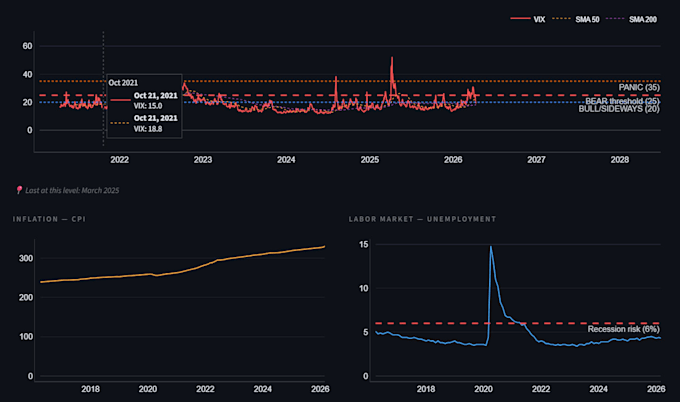Click the 2018 label on unemployment x-axis
Screen dimensions: 680x402
coord(426,389)
